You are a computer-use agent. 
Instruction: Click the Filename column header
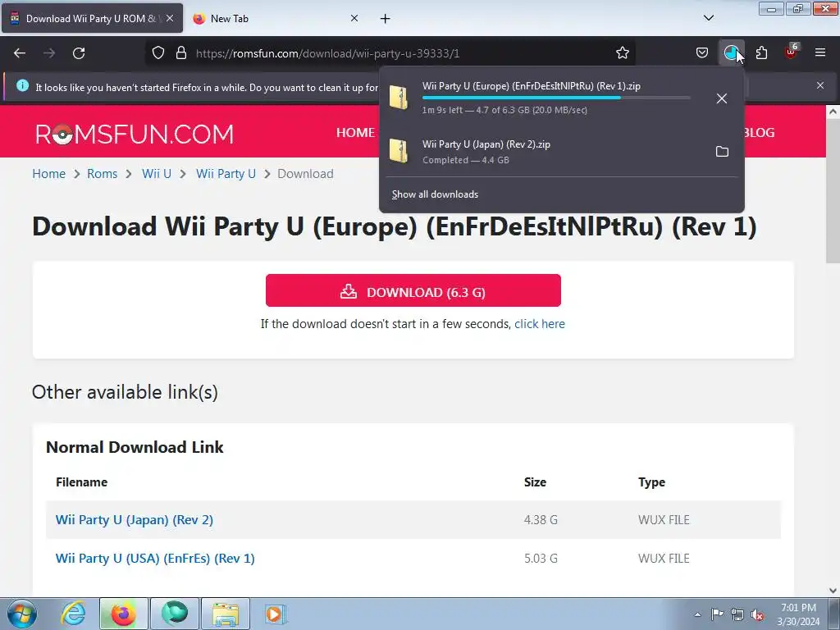click(x=81, y=482)
